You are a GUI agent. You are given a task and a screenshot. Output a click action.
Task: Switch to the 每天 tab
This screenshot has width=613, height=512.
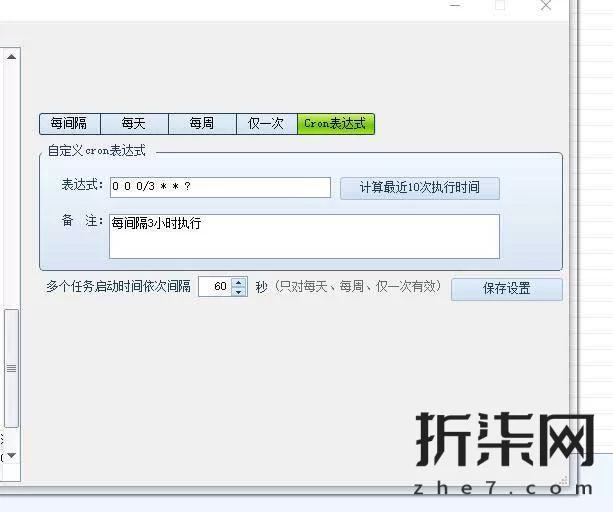tap(134, 124)
